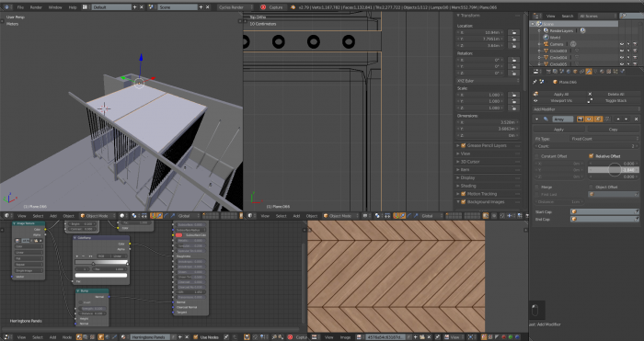Open the Node menu in node editor header
The height and width of the screenshot is (341, 644).
(67, 337)
